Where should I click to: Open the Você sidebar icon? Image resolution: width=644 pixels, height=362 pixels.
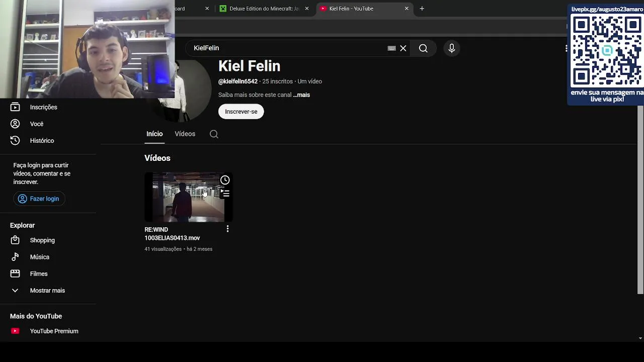point(15,124)
